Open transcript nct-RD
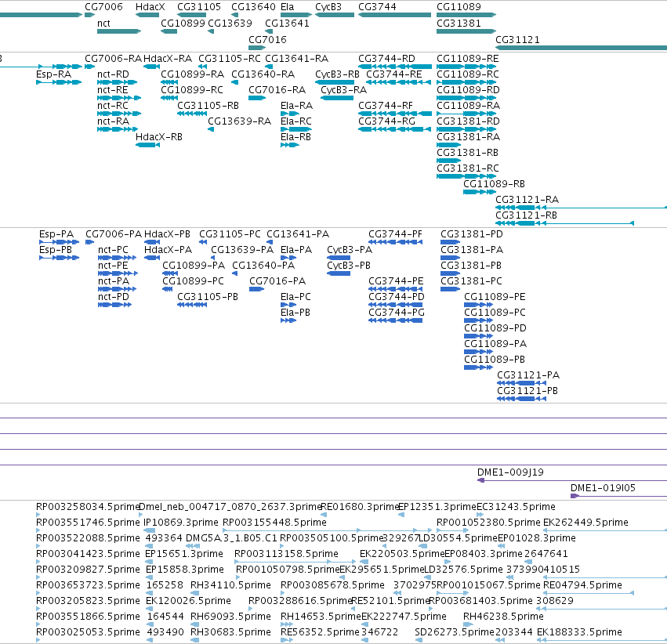667x644 pixels. 113,74
